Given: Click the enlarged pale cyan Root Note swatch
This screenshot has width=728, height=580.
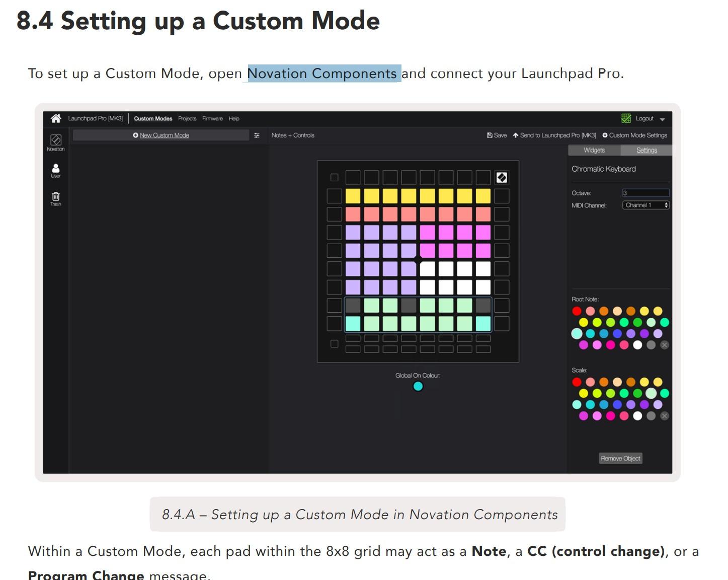Looking at the screenshot, I should 577,333.
